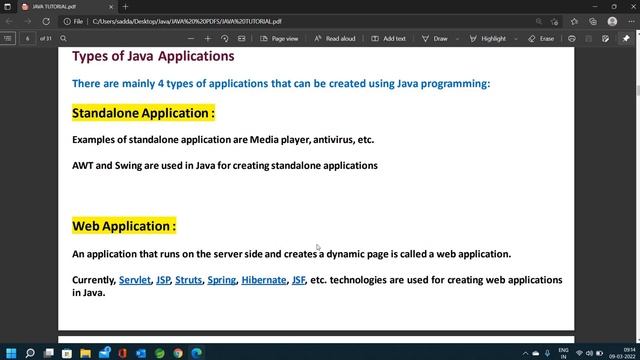Open the browser settings and more menu
Image resolution: width=640 pixels, height=360 pixels.
pyautogui.click(x=631, y=21)
